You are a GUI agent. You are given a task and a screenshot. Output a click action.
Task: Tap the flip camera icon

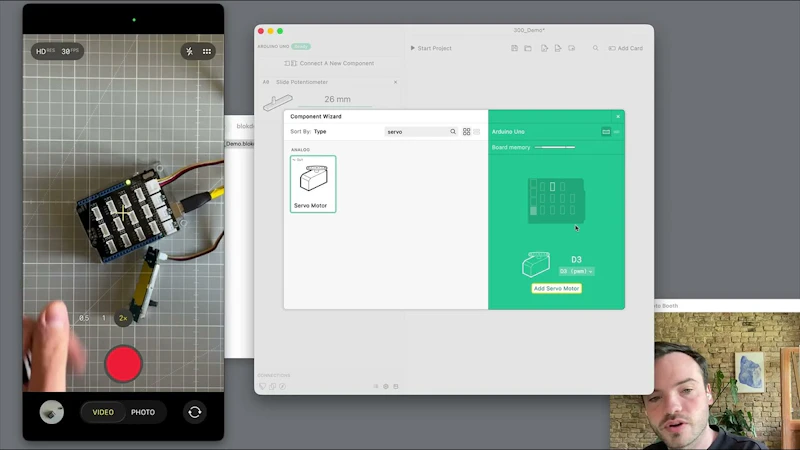(x=194, y=412)
